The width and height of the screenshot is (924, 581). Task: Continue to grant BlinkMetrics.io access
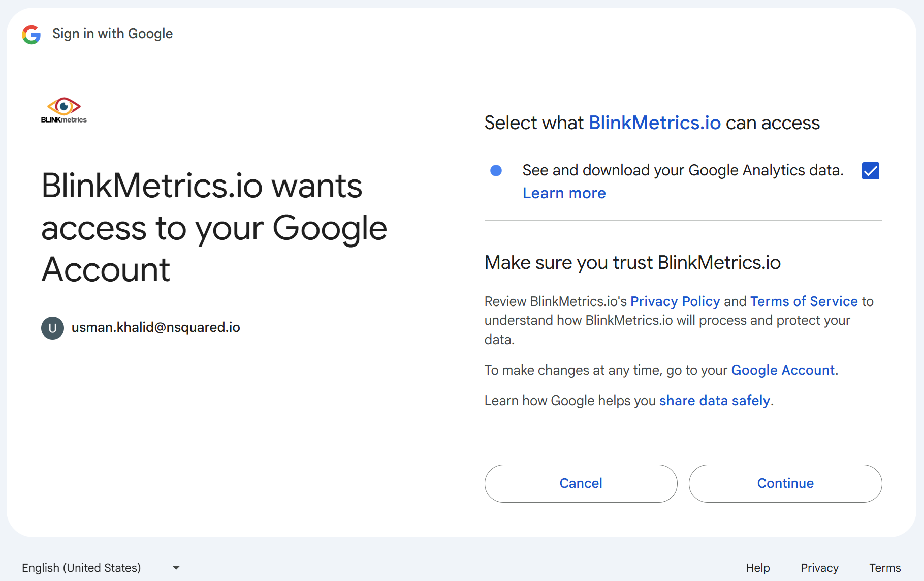pos(785,483)
